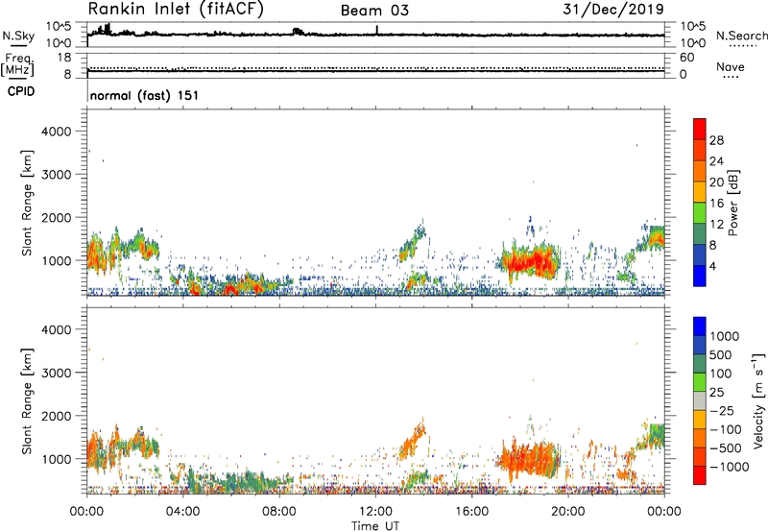Viewport: 768px width, 532px height.
Task: Click the red top segment of the Power colorbar
Action: pos(700,129)
